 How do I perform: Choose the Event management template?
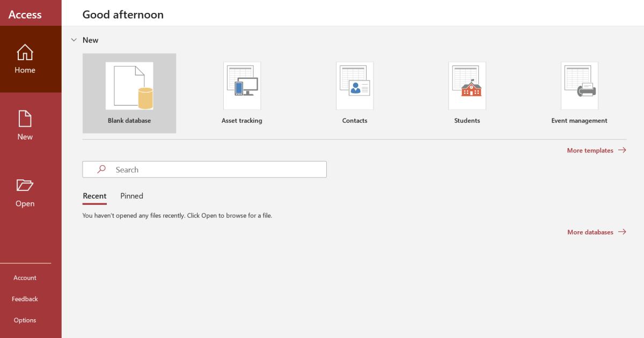point(580,86)
